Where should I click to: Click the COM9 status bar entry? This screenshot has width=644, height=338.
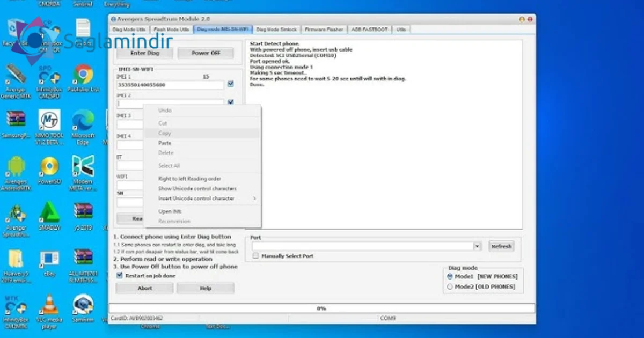pyautogui.click(x=388, y=318)
